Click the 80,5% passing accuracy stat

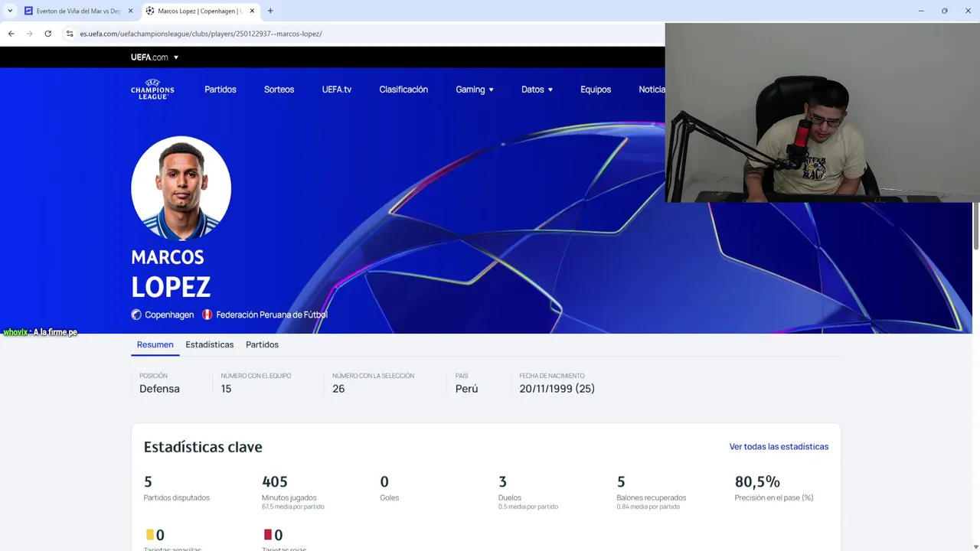click(774, 488)
